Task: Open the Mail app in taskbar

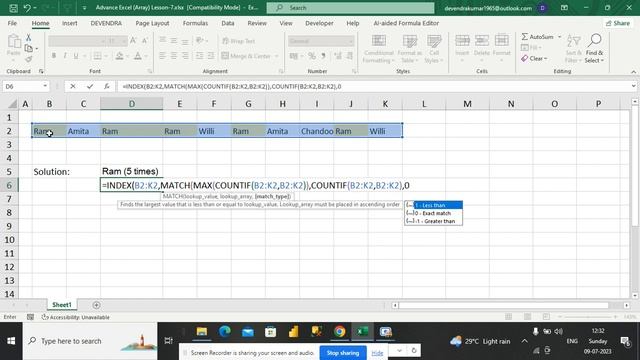Action: [247, 332]
